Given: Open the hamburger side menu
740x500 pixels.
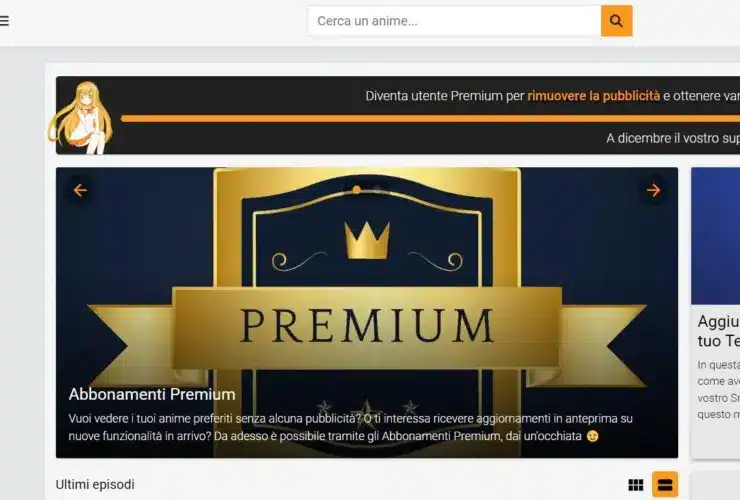Looking at the screenshot, I should pyautogui.click(x=4, y=21).
